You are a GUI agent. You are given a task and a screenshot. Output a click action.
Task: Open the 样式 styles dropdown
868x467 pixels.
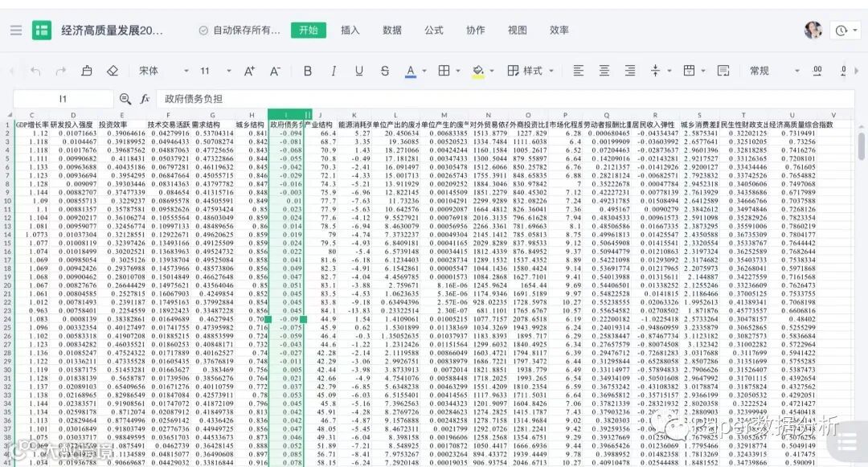530,71
